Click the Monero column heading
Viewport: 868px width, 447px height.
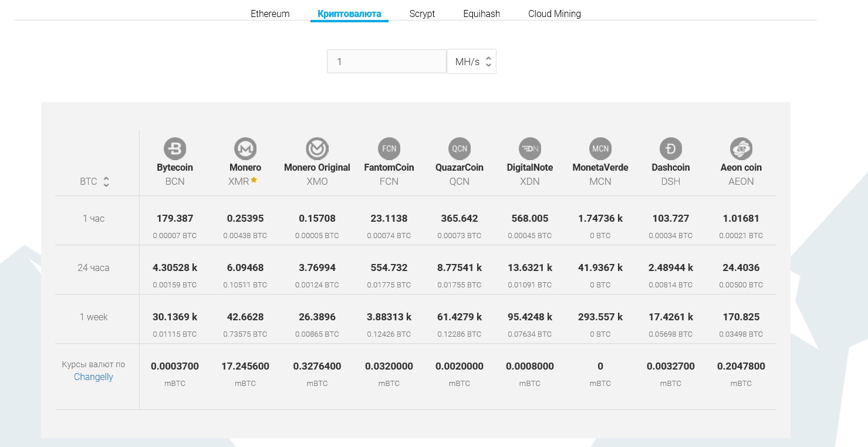(x=245, y=167)
